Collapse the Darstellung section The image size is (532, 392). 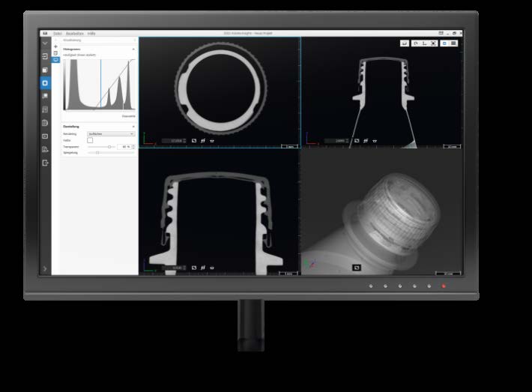133,127
